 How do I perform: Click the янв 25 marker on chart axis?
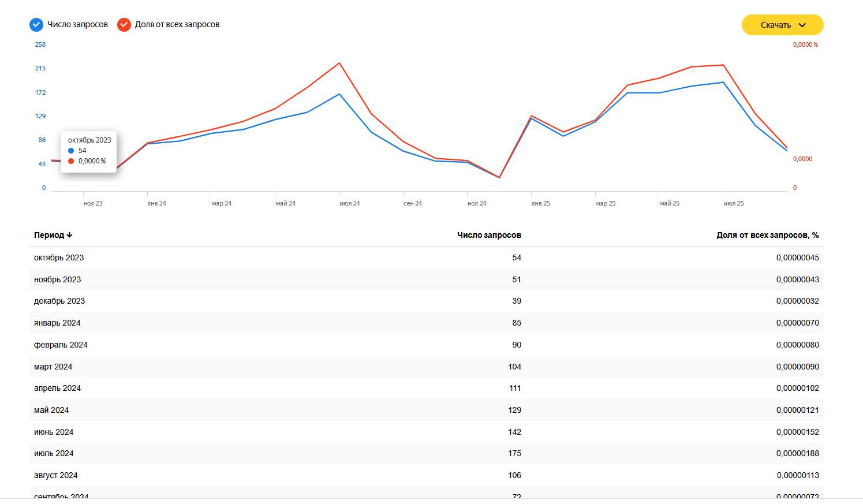[x=540, y=203]
